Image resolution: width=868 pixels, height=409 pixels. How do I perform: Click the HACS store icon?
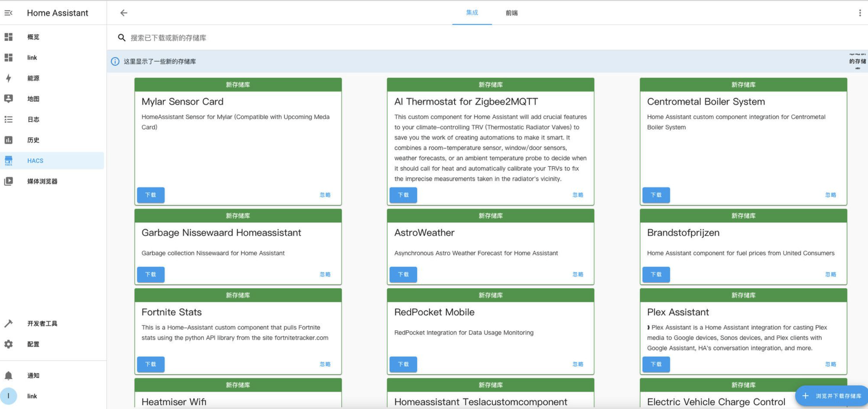8,160
